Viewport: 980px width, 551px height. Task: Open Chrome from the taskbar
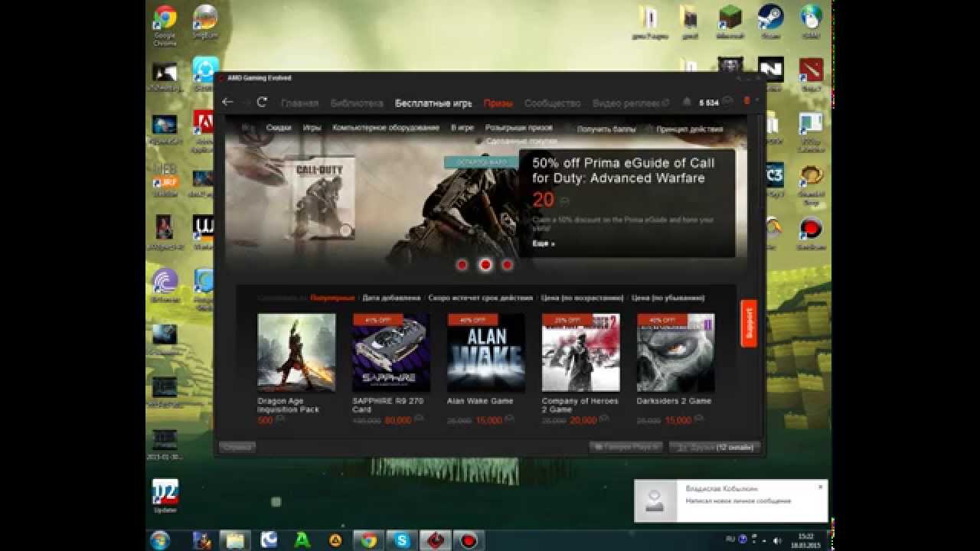368,540
